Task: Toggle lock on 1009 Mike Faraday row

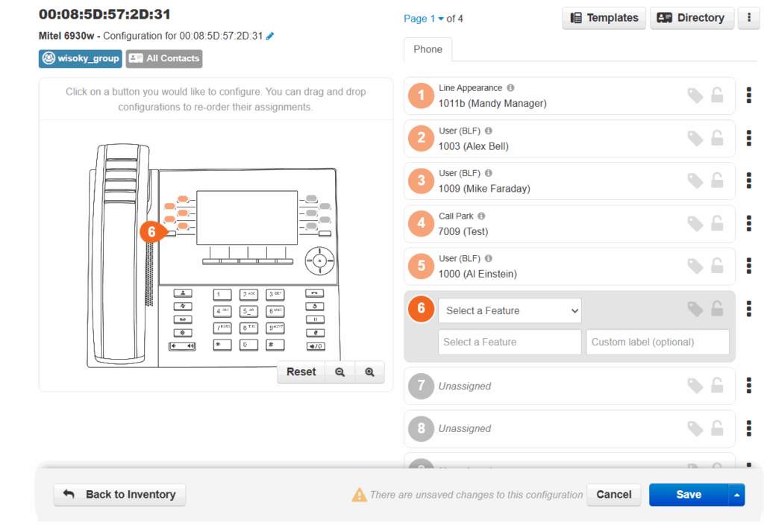Action: (717, 181)
